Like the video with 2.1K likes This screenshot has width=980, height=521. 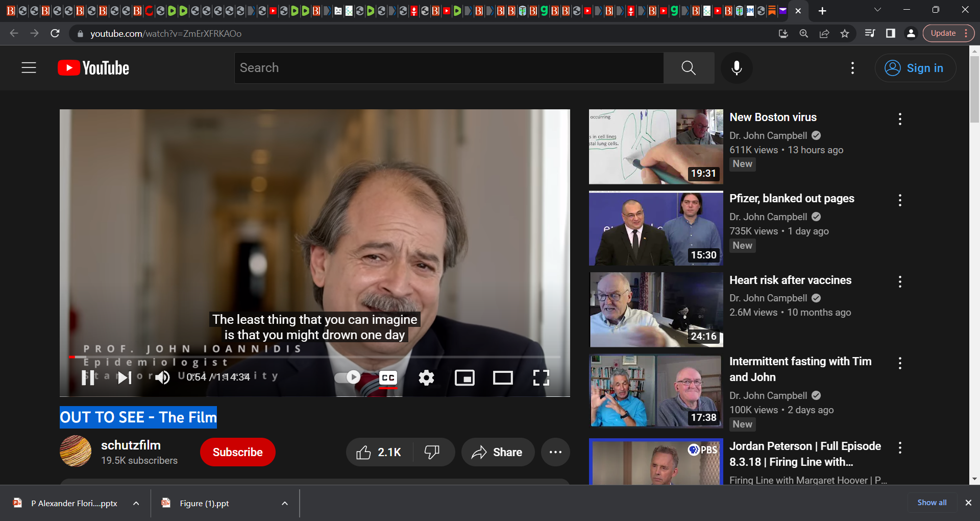(x=380, y=452)
